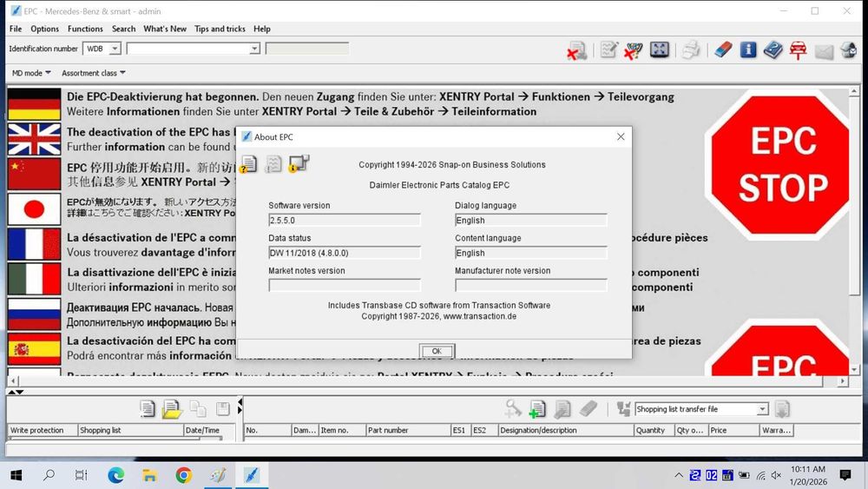Screen dimensions: 868x489
Task: Click the panel collapse arrows above shopping list
Action: click(16, 392)
